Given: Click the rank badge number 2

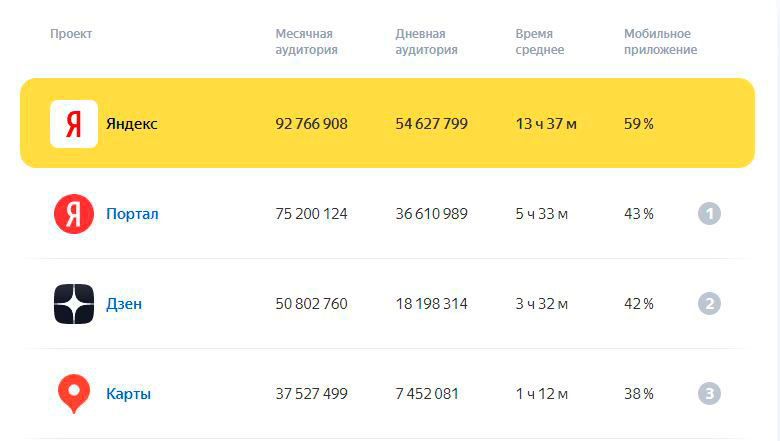Looking at the screenshot, I should click(709, 304).
